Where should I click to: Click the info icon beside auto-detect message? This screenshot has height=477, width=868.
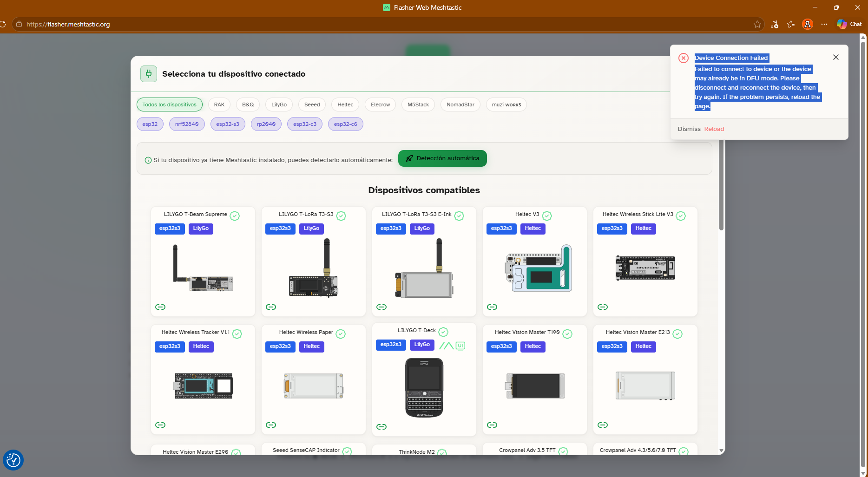click(x=148, y=160)
